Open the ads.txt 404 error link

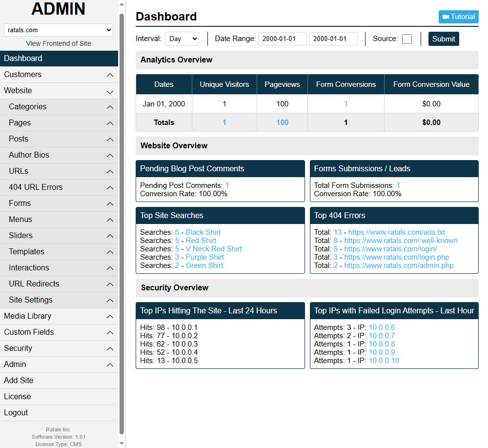point(396,232)
